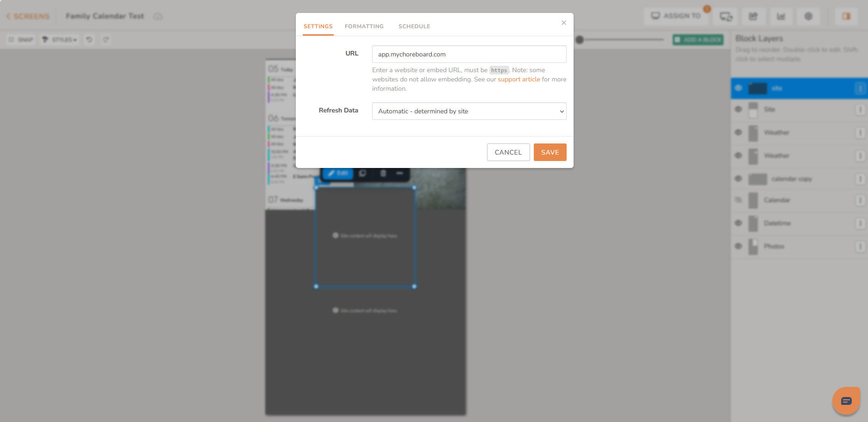Click the dash icon in block toolbar

(x=400, y=173)
